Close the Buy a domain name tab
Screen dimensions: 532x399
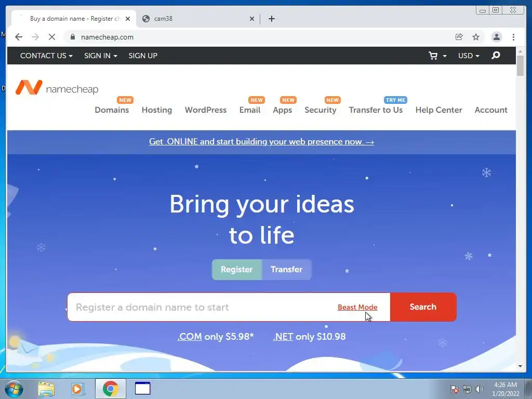[x=128, y=19]
